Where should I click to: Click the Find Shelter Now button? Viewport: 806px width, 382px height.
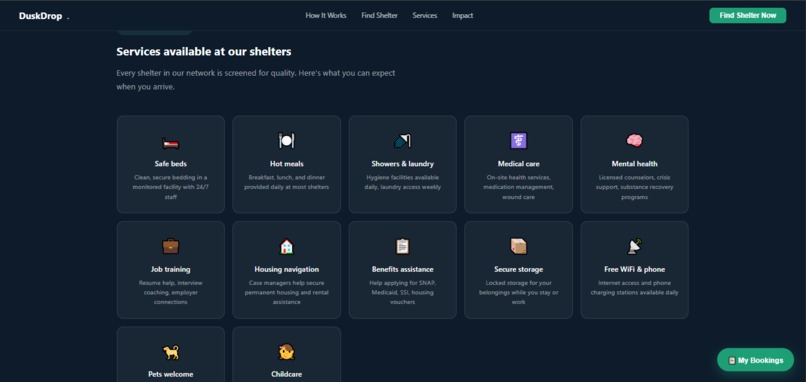pyautogui.click(x=747, y=15)
